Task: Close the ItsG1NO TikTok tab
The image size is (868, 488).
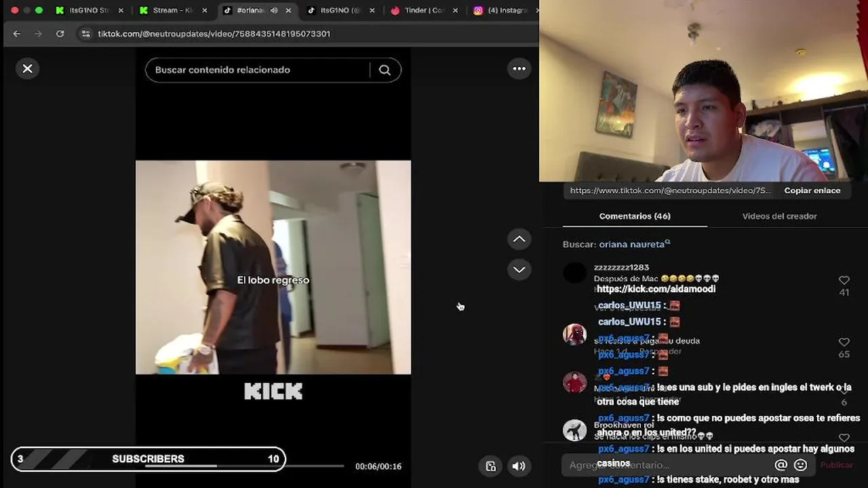Action: 372,10
